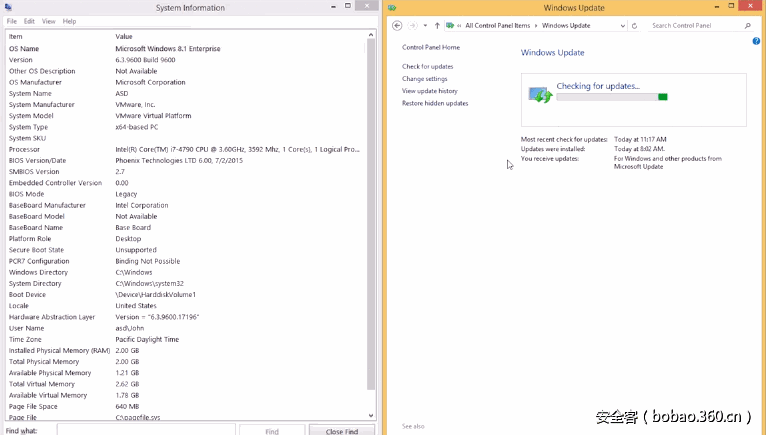Open Help via the blue question mark
Screen dimensions: 766x435
pos(756,41)
